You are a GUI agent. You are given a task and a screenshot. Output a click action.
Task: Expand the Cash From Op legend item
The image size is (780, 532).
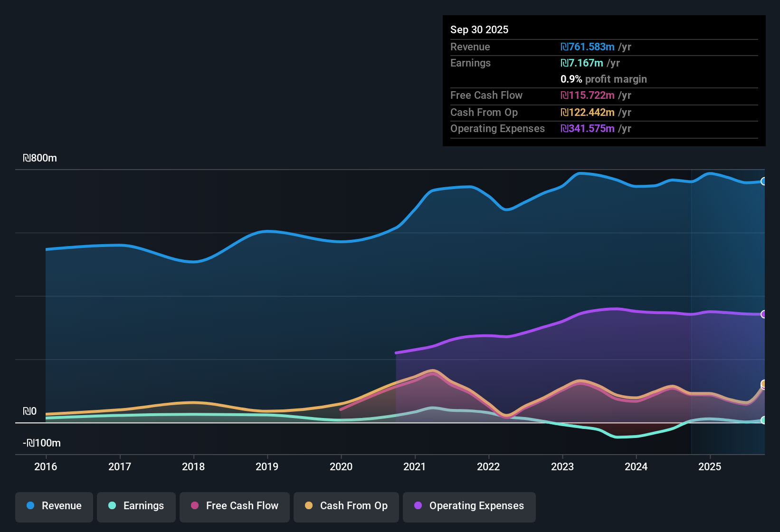(x=346, y=506)
